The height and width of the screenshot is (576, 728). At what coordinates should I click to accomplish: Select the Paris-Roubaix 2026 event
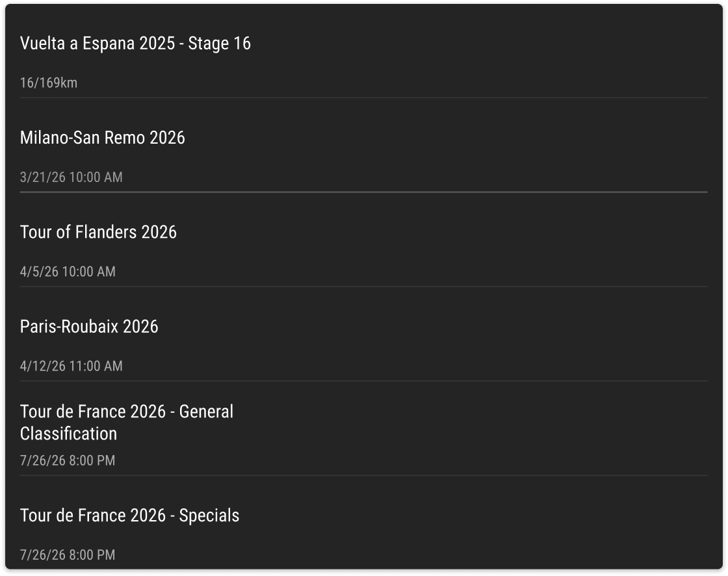tap(89, 326)
